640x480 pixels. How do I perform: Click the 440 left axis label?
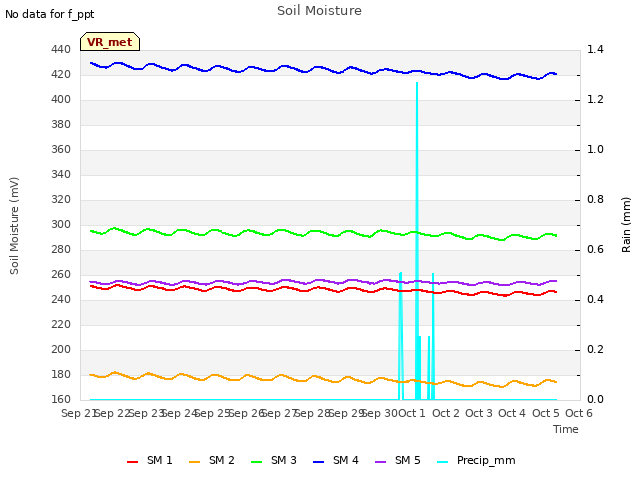61,49
